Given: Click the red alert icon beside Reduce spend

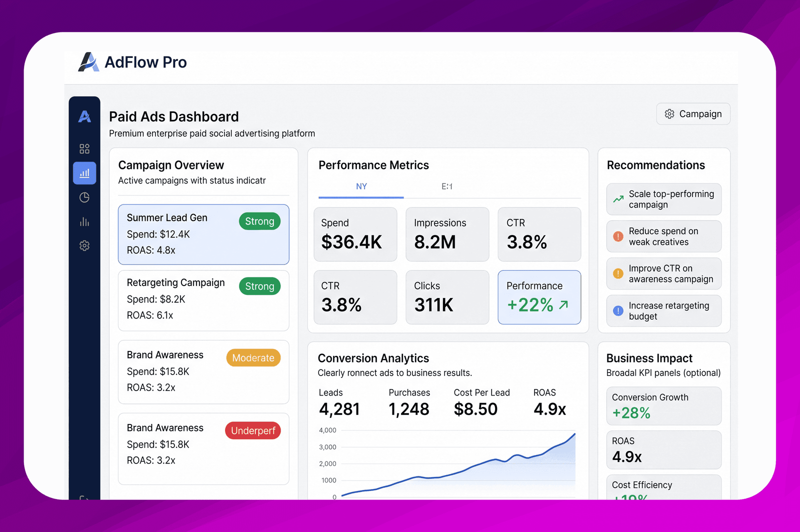Looking at the screenshot, I should pos(618,236).
